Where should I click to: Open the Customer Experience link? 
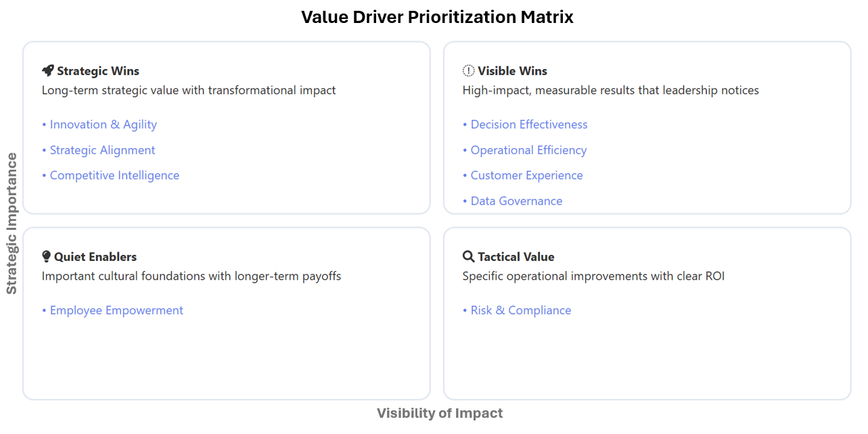(x=523, y=175)
